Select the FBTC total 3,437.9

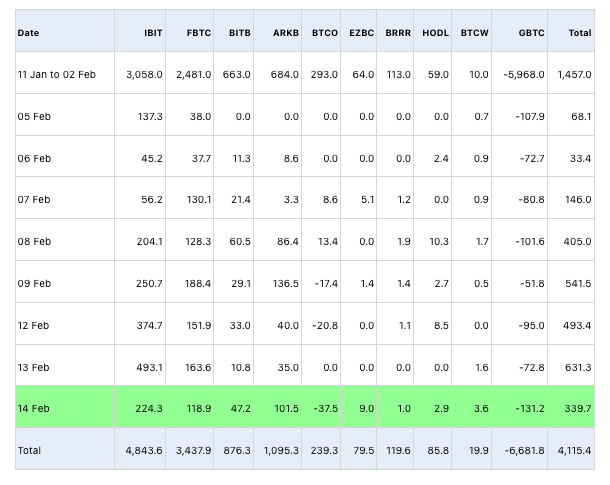pyautogui.click(x=193, y=450)
